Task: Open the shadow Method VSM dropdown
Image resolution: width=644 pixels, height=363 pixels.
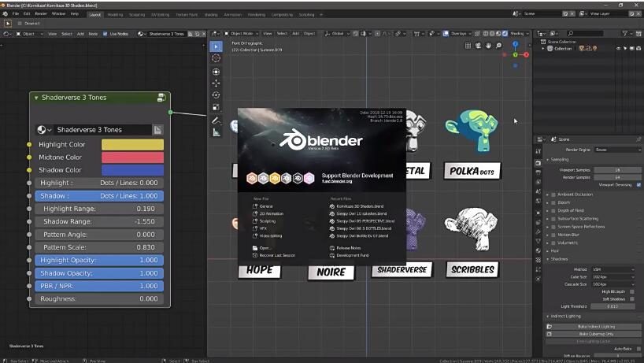Action: [613, 269]
